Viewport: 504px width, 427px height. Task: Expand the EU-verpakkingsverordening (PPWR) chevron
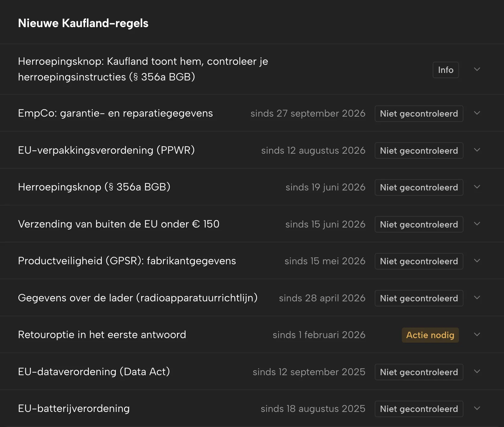(x=477, y=150)
